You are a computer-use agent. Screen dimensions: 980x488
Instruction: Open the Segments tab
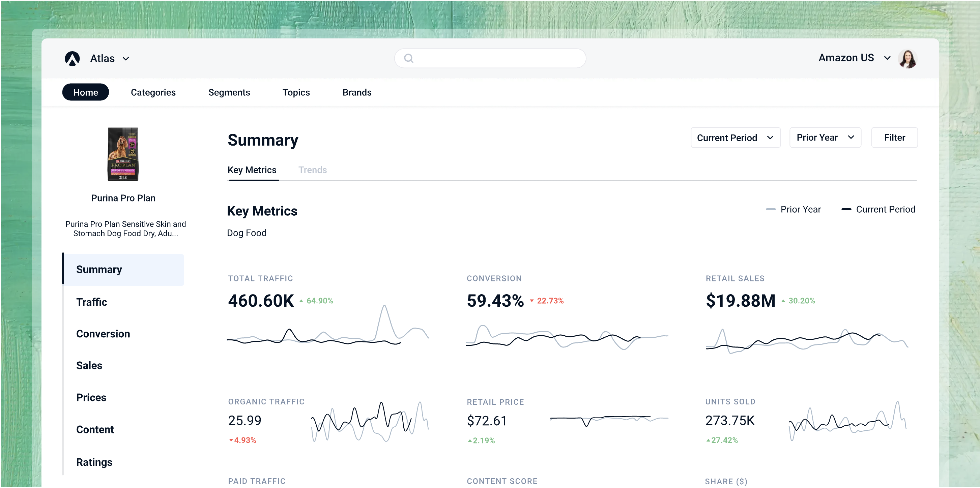point(229,92)
